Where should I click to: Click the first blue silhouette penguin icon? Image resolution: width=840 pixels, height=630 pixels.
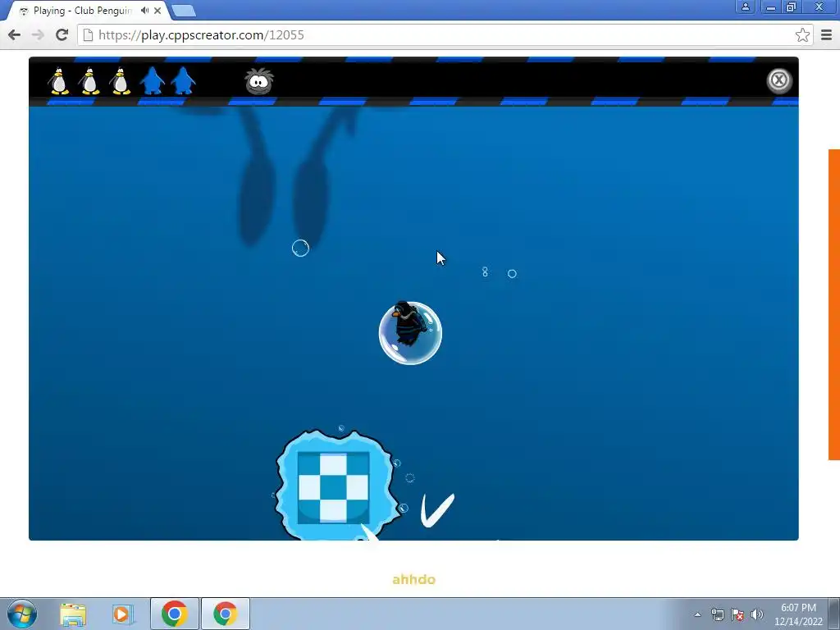152,80
